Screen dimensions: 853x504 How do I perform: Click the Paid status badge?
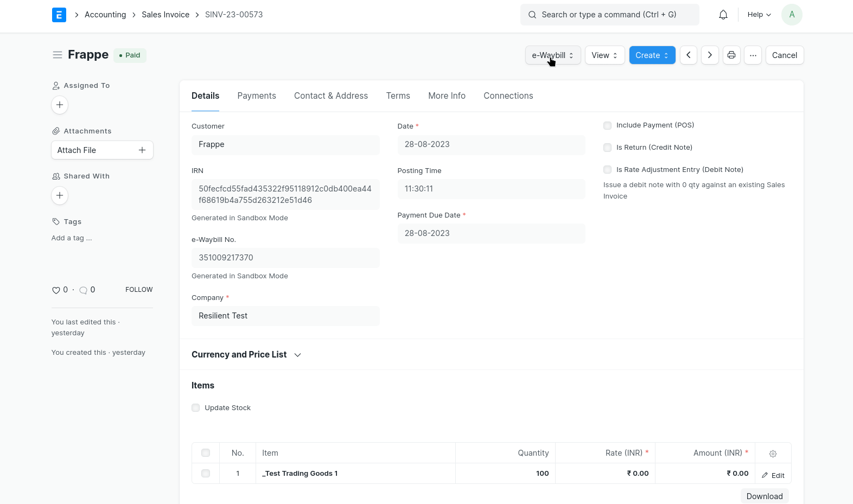130,55
